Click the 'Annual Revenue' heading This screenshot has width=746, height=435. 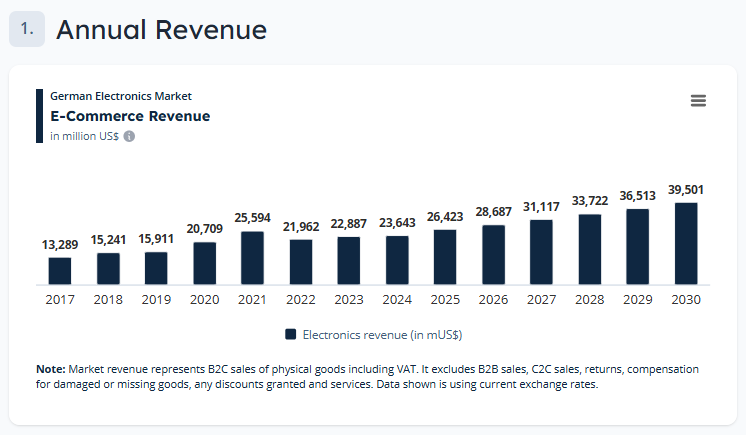[161, 30]
